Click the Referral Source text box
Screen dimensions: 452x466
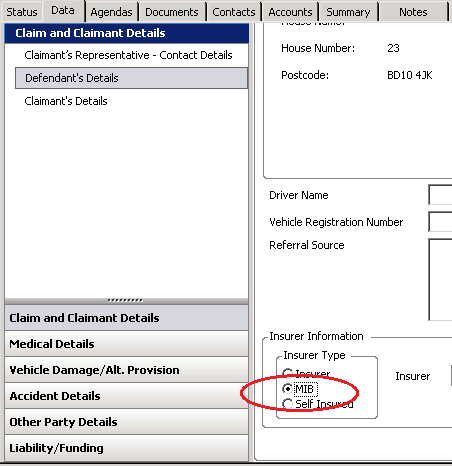(440, 279)
